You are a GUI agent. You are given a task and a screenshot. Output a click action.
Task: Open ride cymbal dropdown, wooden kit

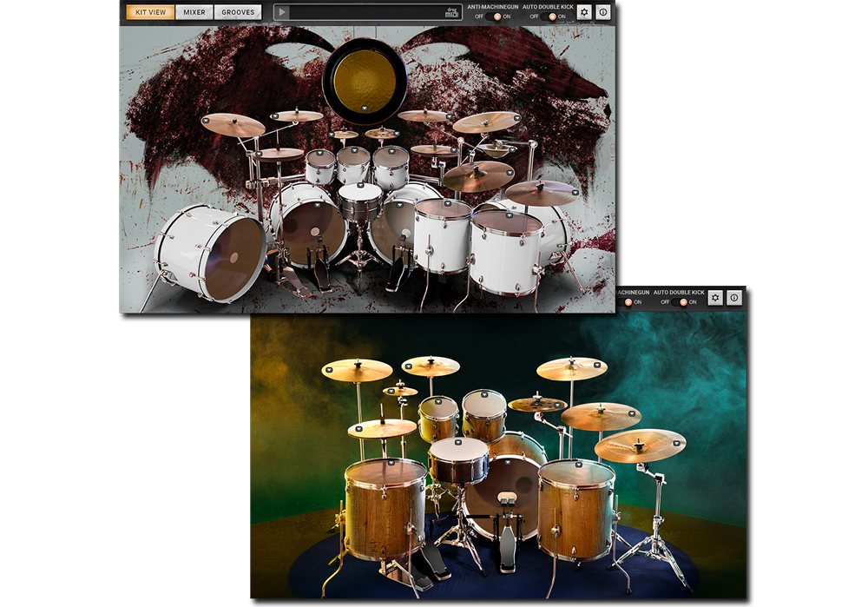click(632, 413)
